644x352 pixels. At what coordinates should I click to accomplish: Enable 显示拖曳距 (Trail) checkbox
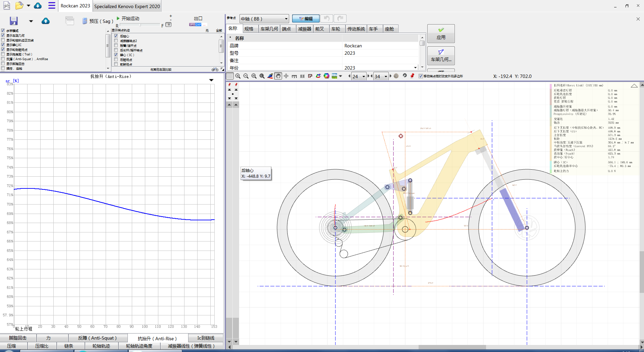(3, 54)
